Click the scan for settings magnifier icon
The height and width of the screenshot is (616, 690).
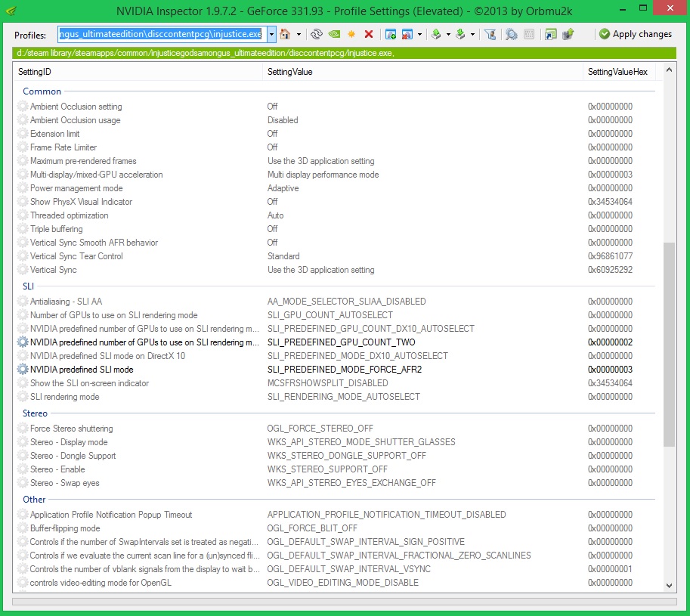[x=511, y=34]
